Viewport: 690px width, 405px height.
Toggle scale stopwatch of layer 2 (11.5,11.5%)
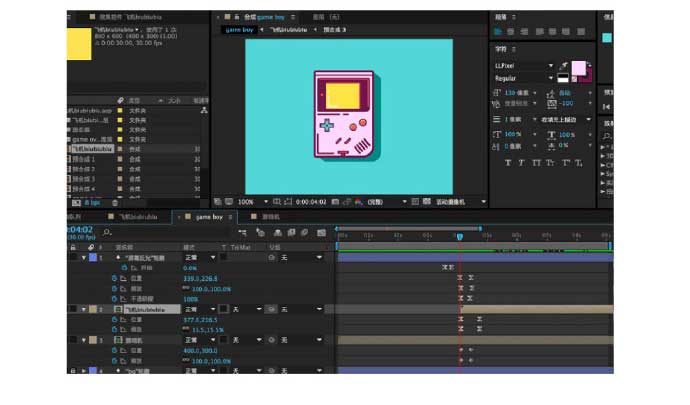[114, 329]
